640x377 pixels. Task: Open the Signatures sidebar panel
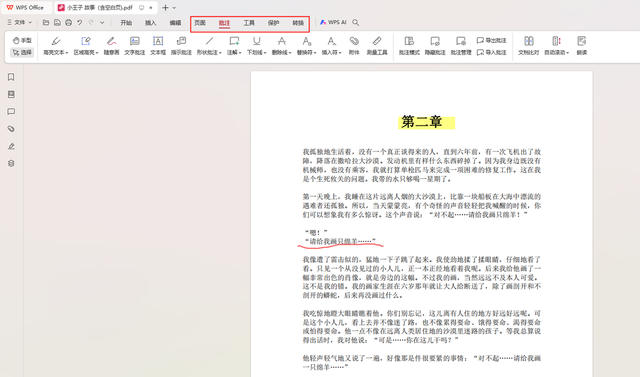[11, 146]
